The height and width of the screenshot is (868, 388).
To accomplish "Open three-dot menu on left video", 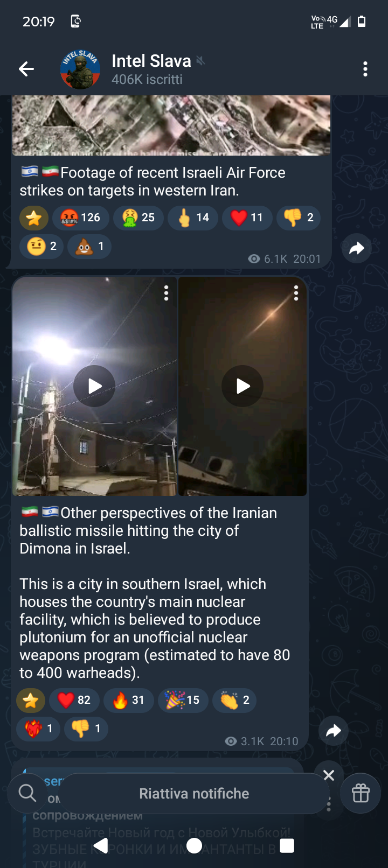I will point(167,293).
